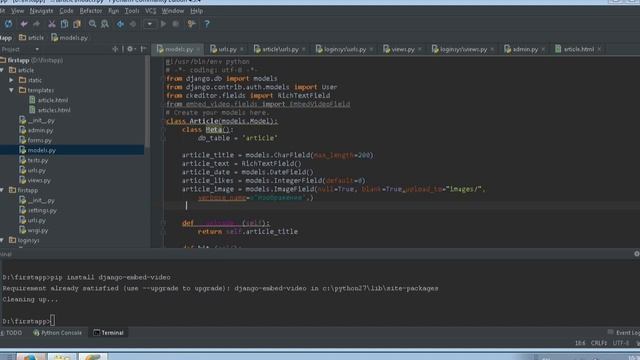Click the Event Log icon in status bar
Viewport: 640px width, 360px height.
[x=611, y=332]
